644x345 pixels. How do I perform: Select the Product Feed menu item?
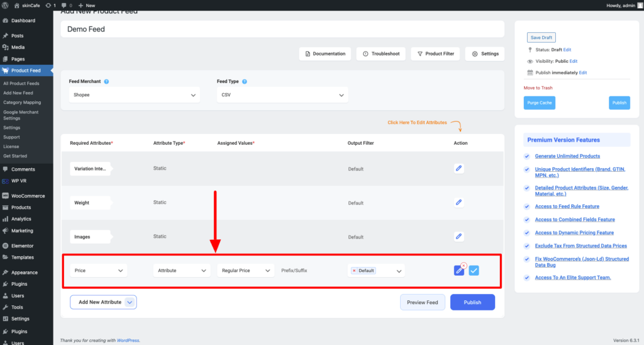[26, 71]
